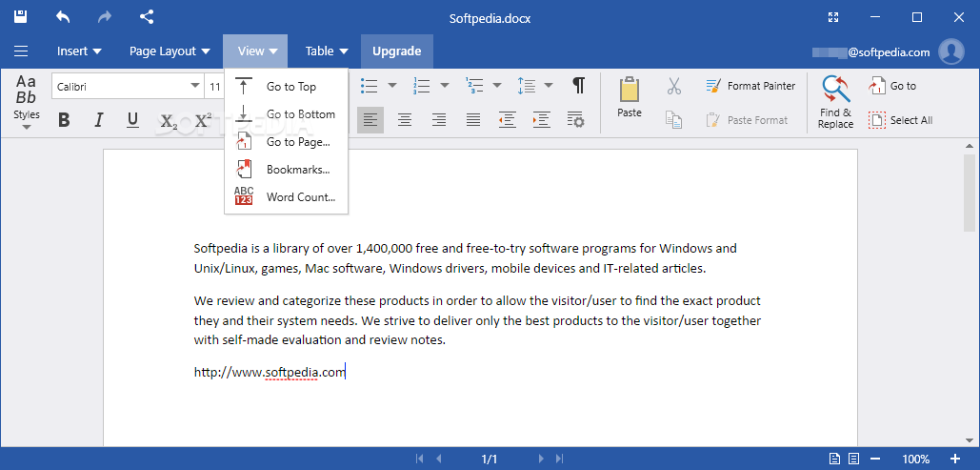Expand line spacing options
This screenshot has width=980, height=470.
549,86
